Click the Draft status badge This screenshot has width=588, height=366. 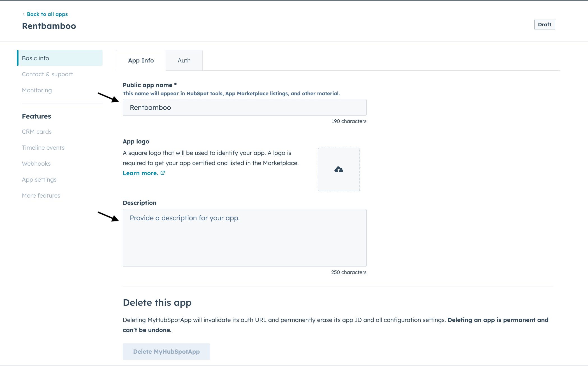[545, 25]
